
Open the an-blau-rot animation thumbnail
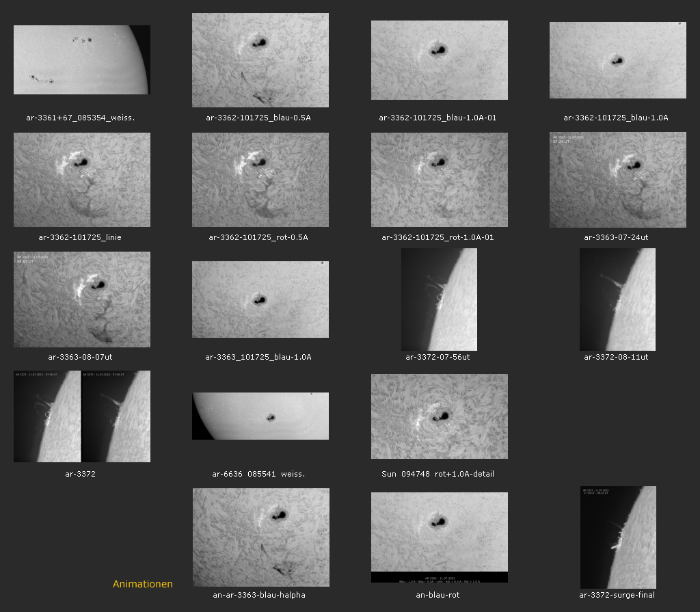tap(439, 537)
